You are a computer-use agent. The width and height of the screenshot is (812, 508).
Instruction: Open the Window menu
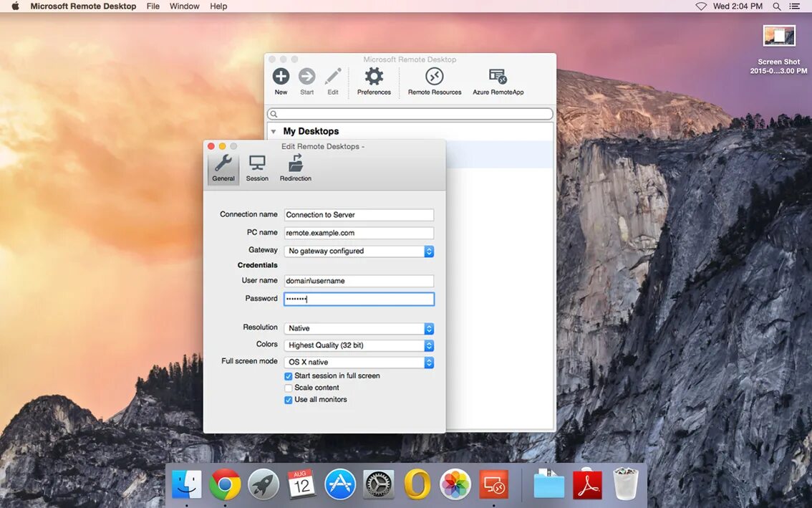coord(184,6)
